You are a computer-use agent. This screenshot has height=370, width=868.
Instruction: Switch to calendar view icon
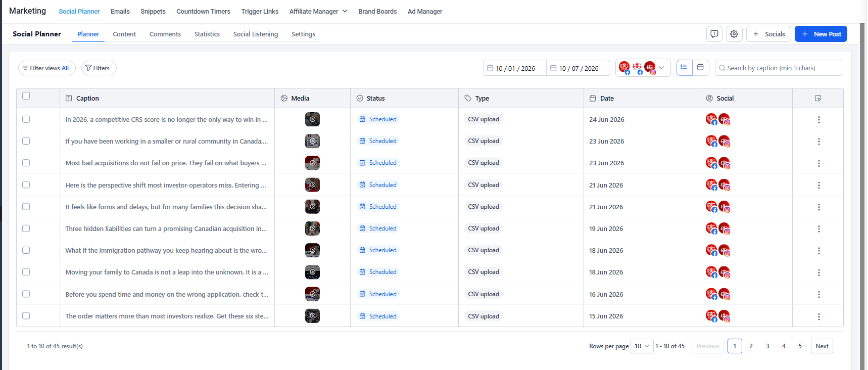pyautogui.click(x=700, y=67)
